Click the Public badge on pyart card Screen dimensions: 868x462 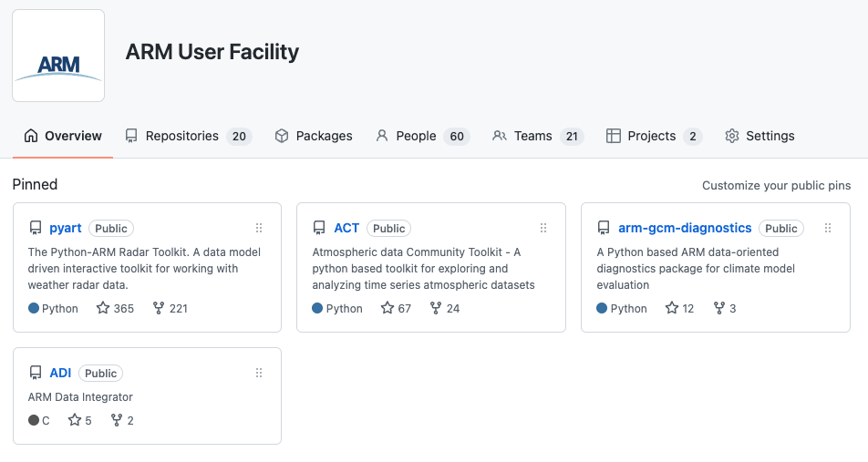click(111, 229)
